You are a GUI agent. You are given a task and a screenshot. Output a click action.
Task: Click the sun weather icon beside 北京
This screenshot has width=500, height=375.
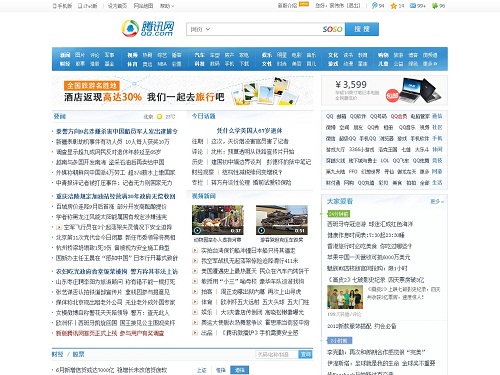pyautogui.click(x=159, y=116)
